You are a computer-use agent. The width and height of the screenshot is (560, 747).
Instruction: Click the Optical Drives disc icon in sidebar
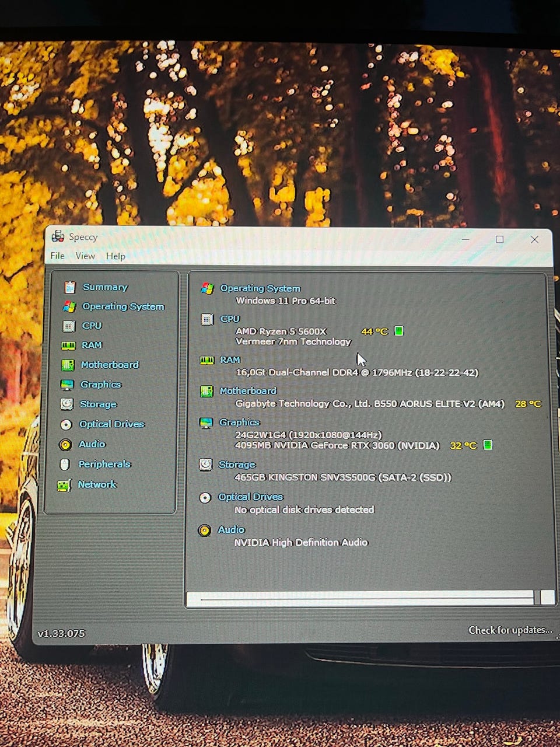[66, 425]
